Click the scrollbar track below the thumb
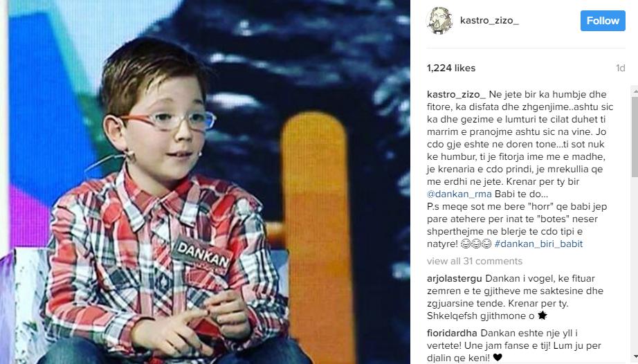638x364 pixels. click(x=635, y=269)
